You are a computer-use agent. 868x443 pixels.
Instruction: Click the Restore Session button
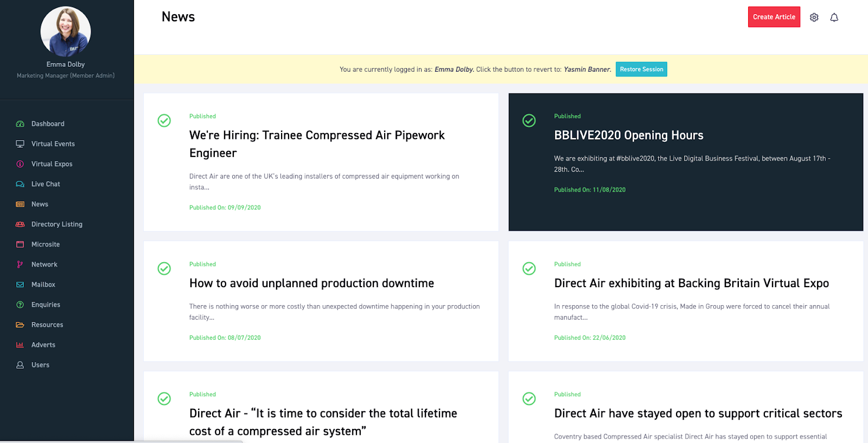pos(641,69)
